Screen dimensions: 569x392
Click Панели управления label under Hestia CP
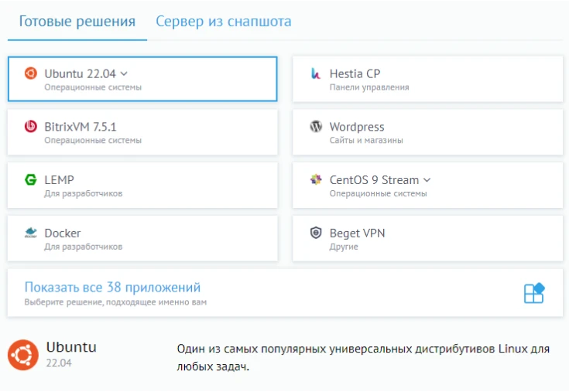(x=369, y=87)
